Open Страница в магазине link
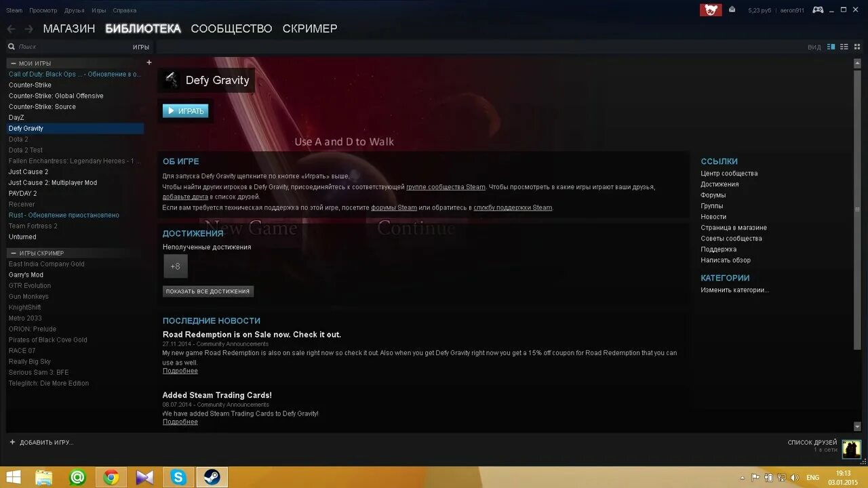Viewport: 868px width, 488px height. point(734,228)
